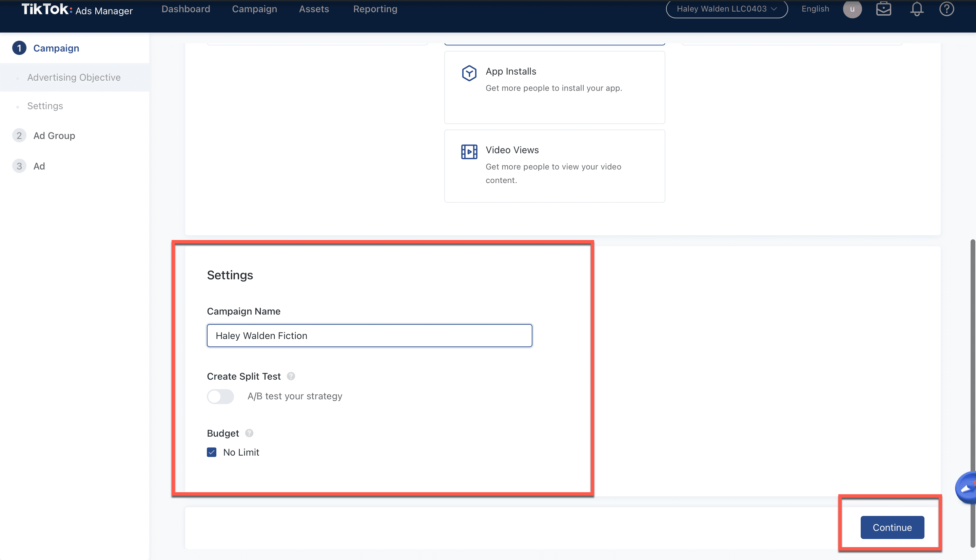Viewport: 976px width, 560px height.
Task: Uncheck the No Limit budget checkbox
Action: [x=212, y=452]
